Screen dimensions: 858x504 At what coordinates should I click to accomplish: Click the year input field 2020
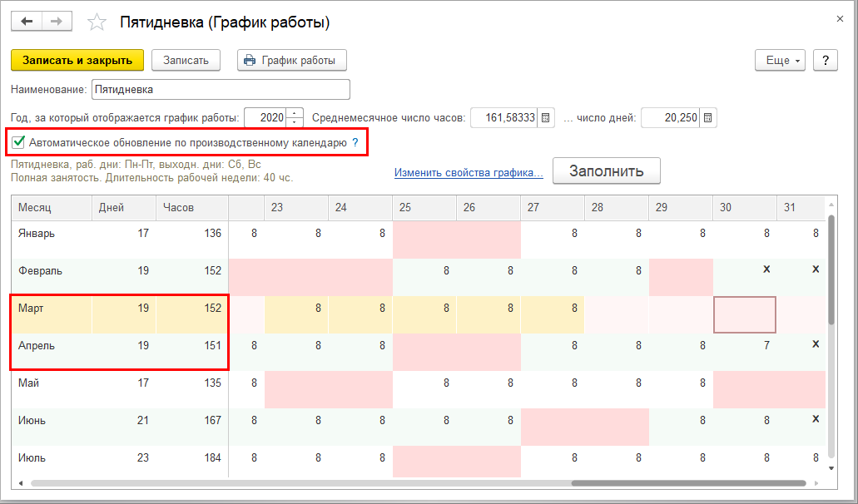[x=266, y=117]
